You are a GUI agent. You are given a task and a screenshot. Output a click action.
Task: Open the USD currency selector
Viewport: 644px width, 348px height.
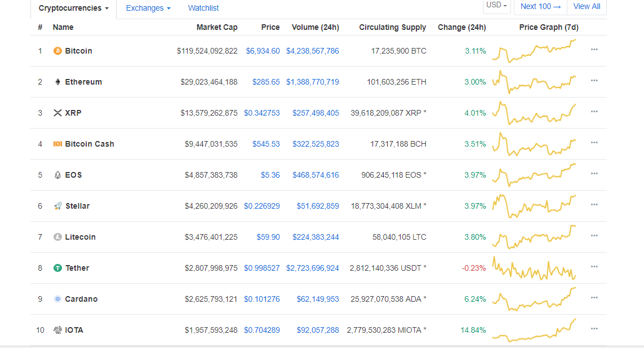pos(496,6)
